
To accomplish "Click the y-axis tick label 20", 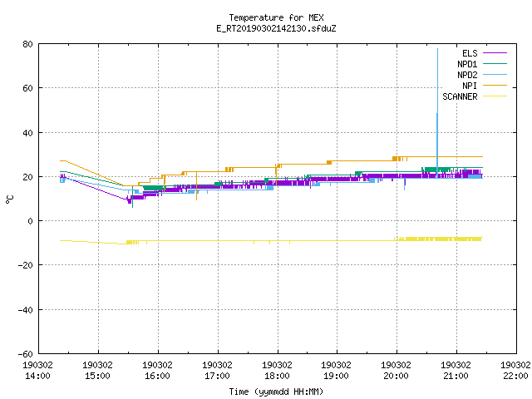I will (27, 177).
